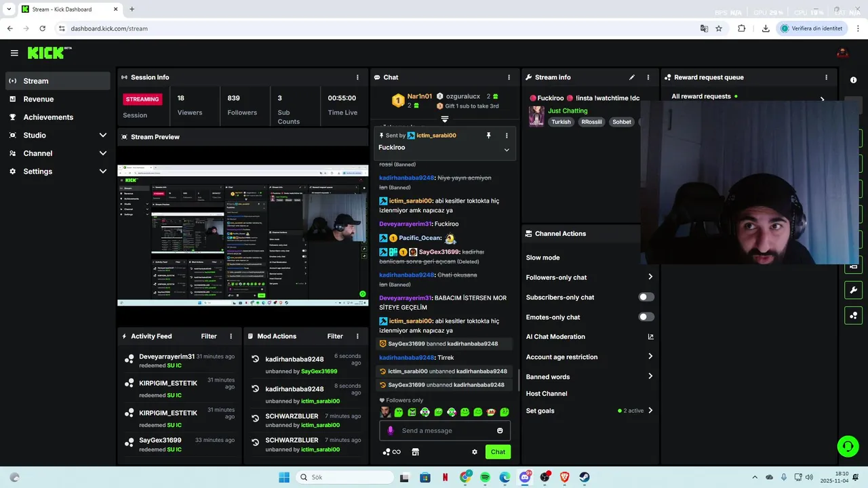Open Steam from the taskbar

pos(585,477)
